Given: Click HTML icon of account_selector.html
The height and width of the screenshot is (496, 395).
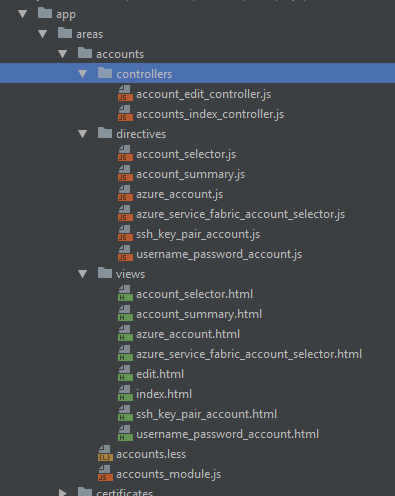Looking at the screenshot, I should click(125, 293).
